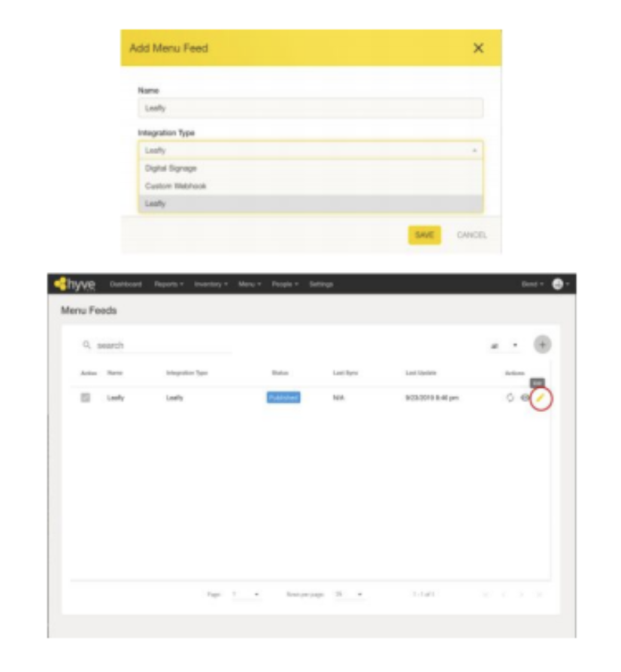Open the Menu navigation dropdown
Screen dimensions: 621x672
pyautogui.click(x=250, y=284)
